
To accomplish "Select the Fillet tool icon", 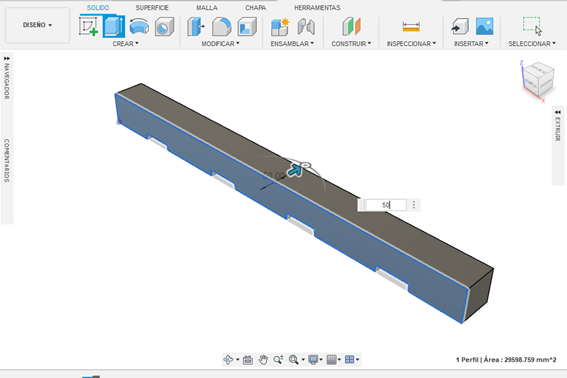I will coord(221,27).
